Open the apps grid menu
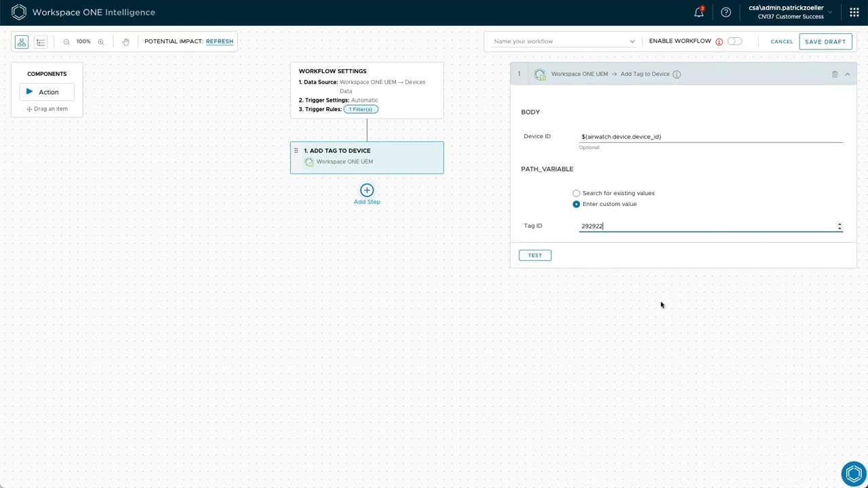This screenshot has width=868, height=488. [x=854, y=12]
